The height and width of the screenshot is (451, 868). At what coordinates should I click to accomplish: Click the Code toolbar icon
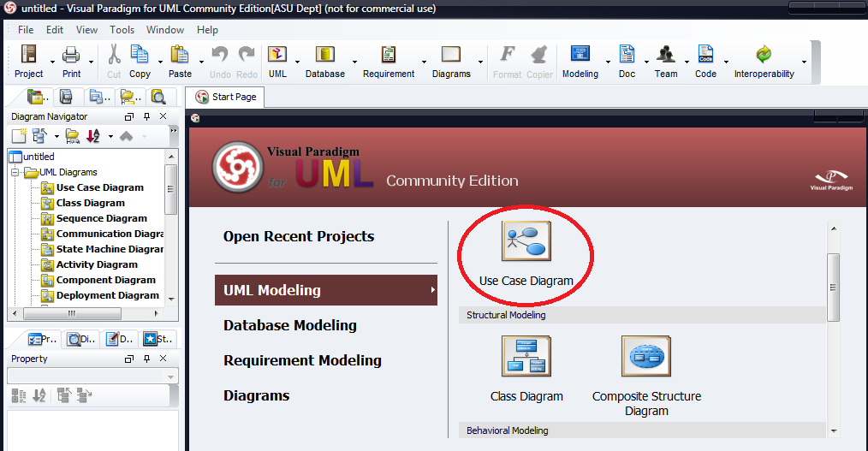pyautogui.click(x=705, y=54)
